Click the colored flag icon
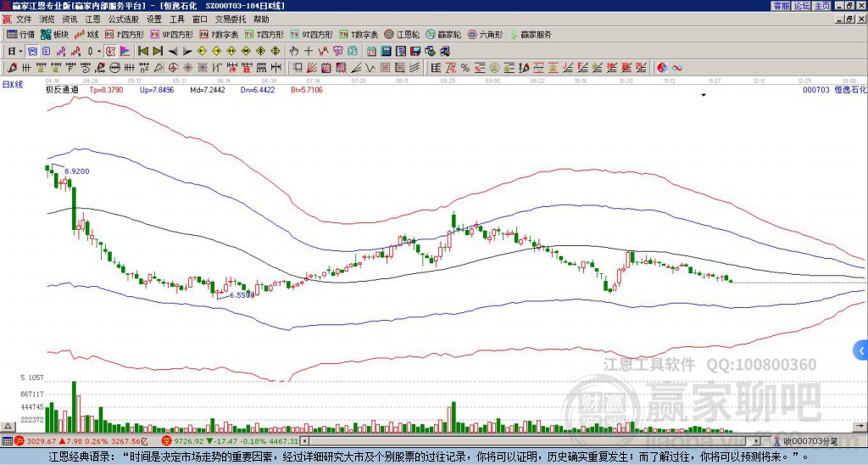The height and width of the screenshot is (465, 868). (x=125, y=52)
